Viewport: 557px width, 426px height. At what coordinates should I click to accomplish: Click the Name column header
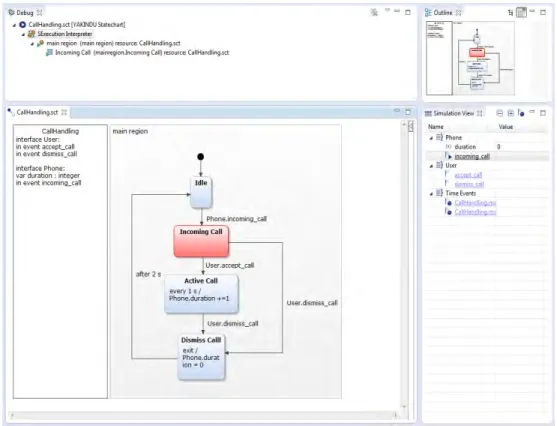coord(436,127)
